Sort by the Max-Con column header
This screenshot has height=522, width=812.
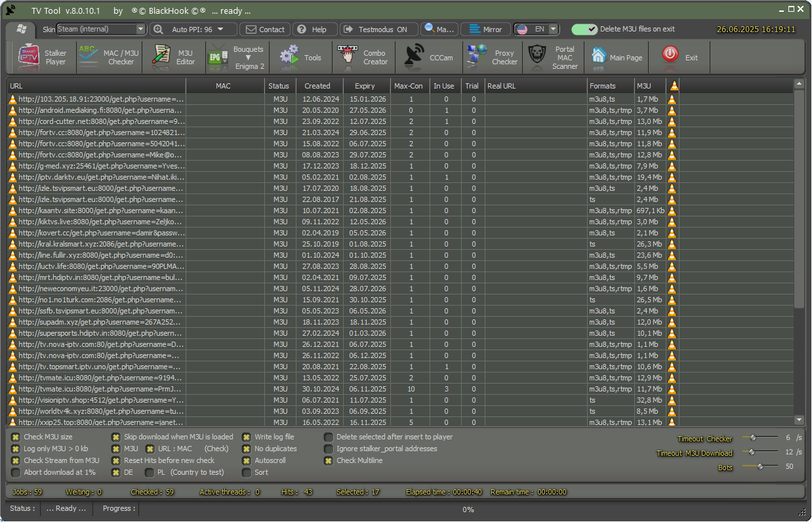point(409,86)
